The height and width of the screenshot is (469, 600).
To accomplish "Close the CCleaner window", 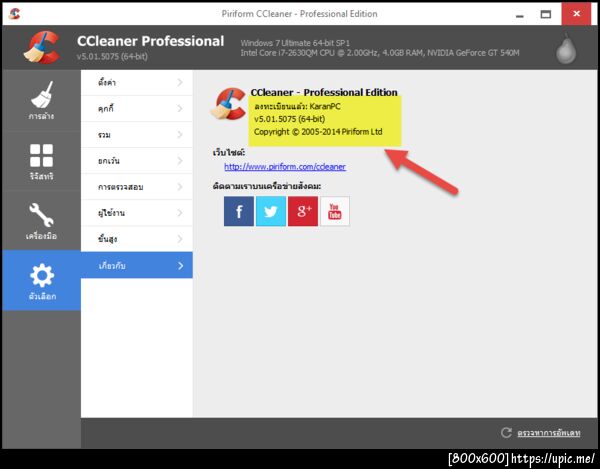I will [576, 14].
